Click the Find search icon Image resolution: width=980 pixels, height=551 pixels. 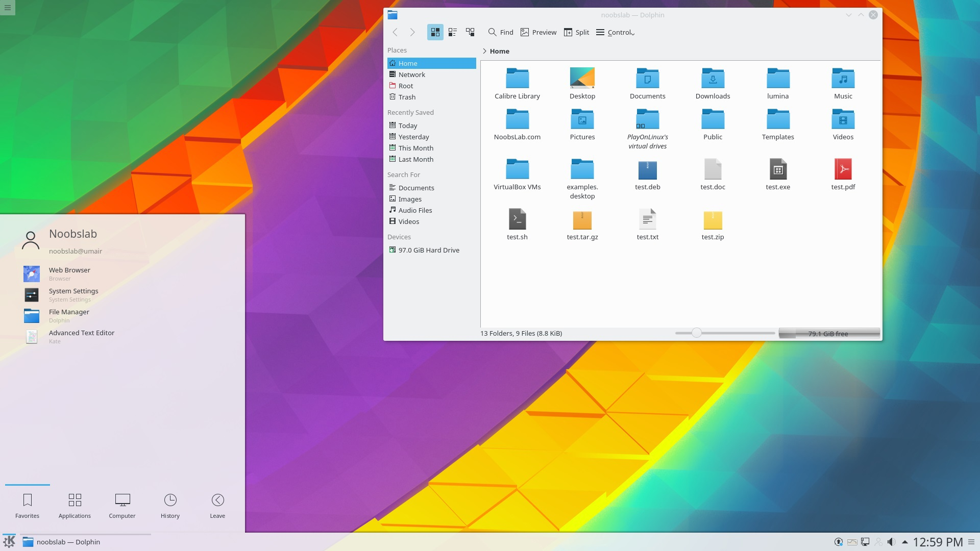[x=492, y=32]
